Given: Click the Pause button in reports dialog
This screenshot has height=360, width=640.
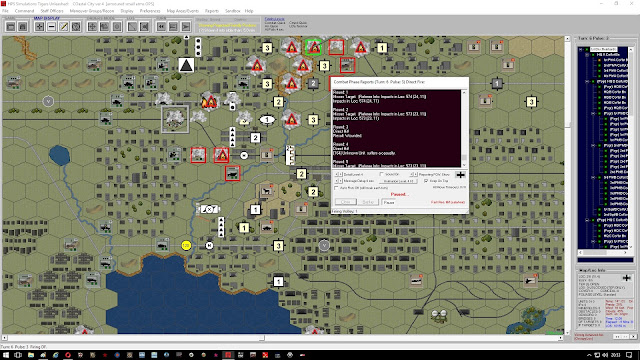Looking at the screenshot, I should 389,202.
